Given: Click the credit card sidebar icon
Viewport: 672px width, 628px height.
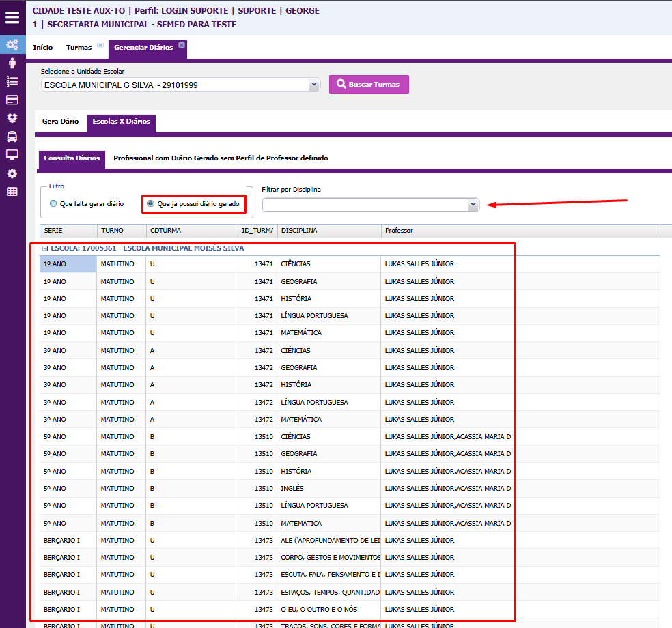Looking at the screenshot, I should click(12, 100).
